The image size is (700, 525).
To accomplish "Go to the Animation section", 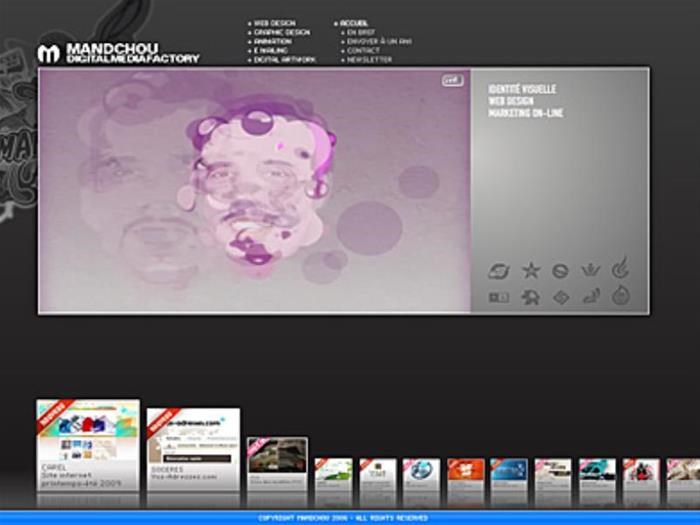I will (272, 41).
